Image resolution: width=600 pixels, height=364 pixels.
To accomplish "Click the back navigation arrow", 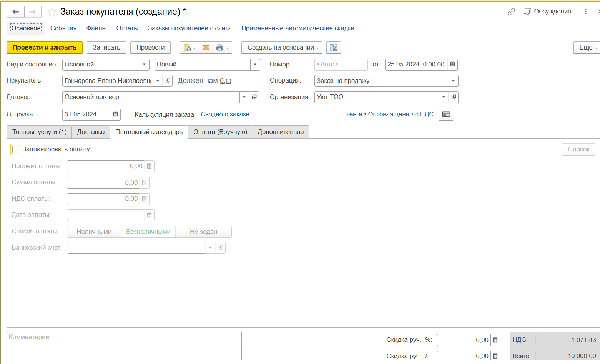I will click(x=16, y=12).
